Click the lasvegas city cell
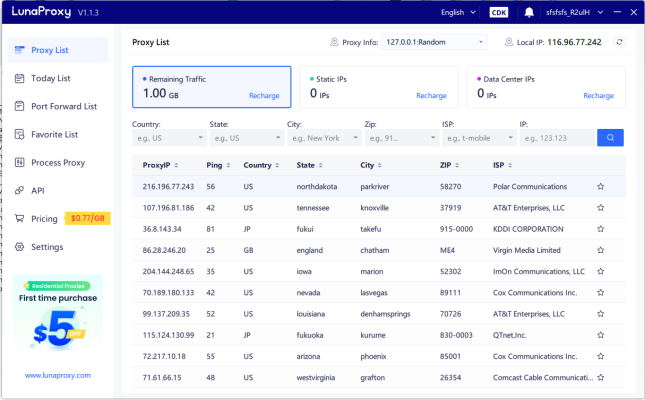This screenshot has width=645, height=400. click(374, 293)
